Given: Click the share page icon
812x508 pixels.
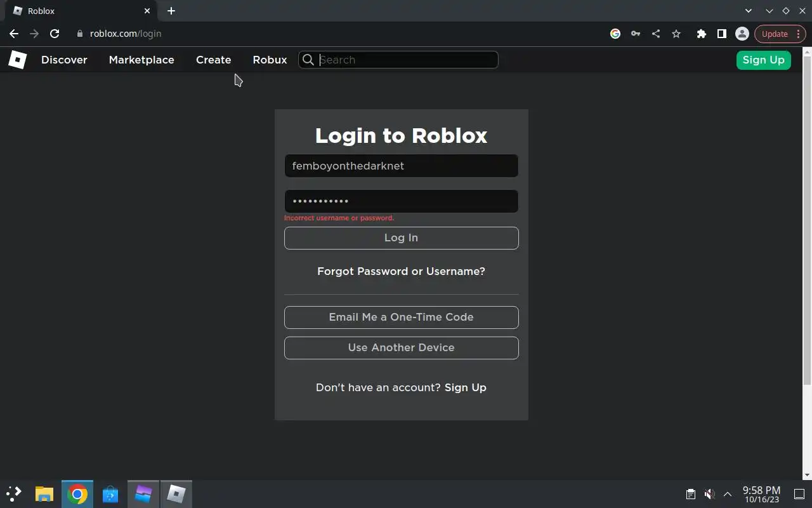Looking at the screenshot, I should [x=656, y=34].
